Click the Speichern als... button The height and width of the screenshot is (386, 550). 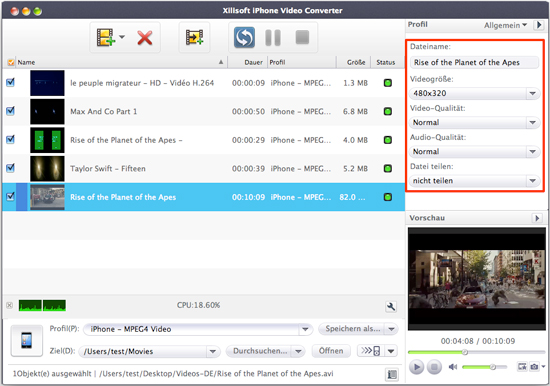(352, 329)
